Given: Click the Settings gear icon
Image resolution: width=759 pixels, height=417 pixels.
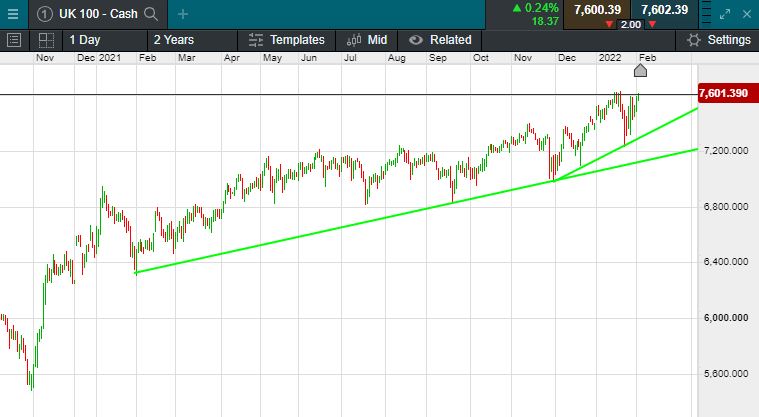Looking at the screenshot, I should click(x=694, y=40).
